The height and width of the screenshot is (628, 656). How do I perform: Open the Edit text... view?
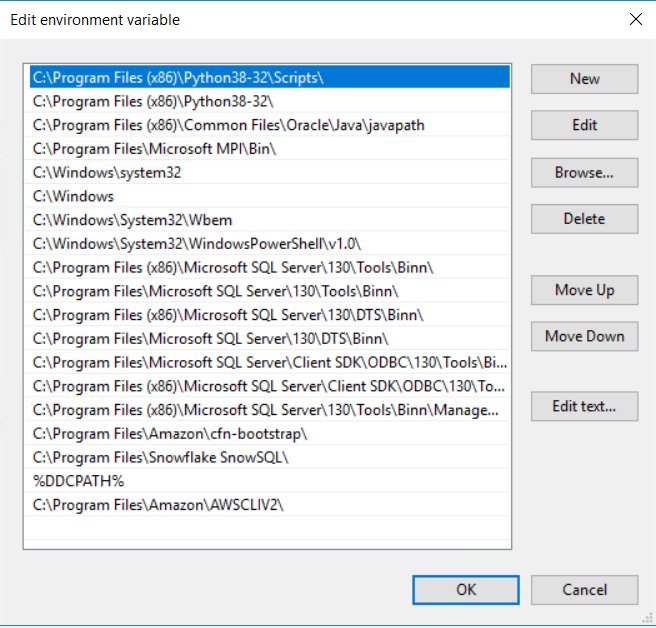(584, 406)
